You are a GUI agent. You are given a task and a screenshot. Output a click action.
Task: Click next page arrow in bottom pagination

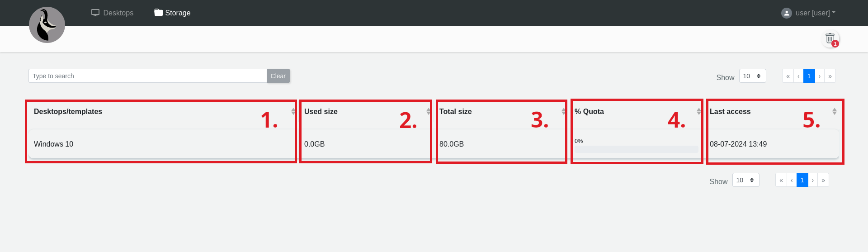pos(813,180)
